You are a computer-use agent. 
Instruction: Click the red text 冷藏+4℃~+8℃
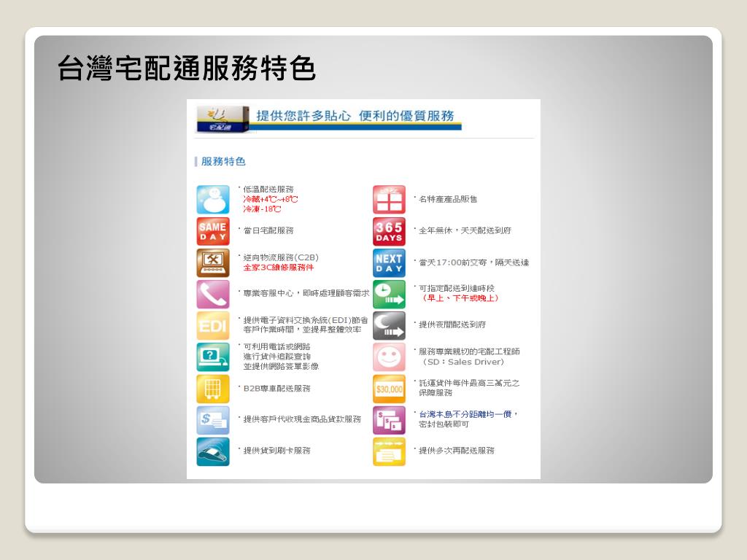click(270, 199)
